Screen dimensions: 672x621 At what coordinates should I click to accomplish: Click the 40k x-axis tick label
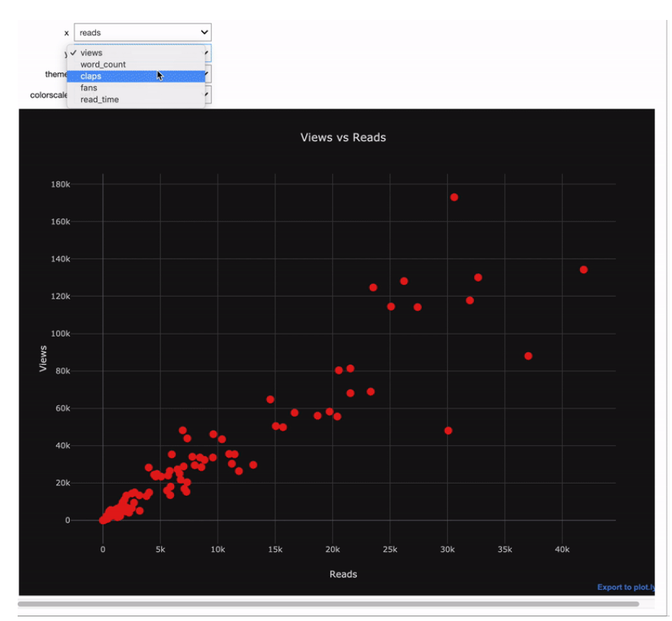[562, 550]
